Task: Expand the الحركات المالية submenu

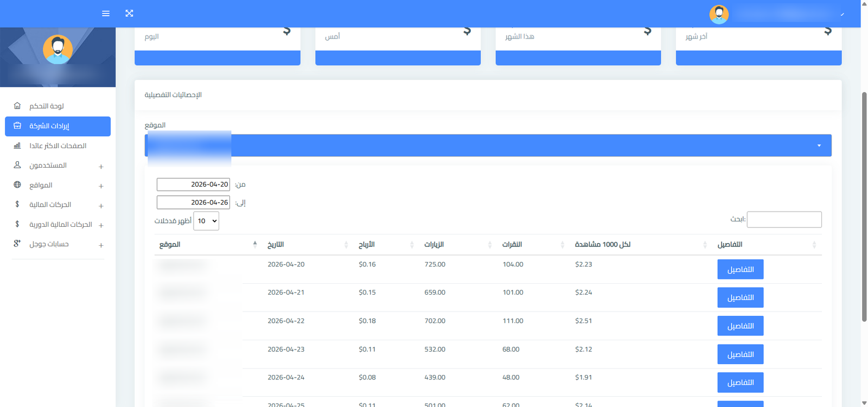Action: pos(101,206)
